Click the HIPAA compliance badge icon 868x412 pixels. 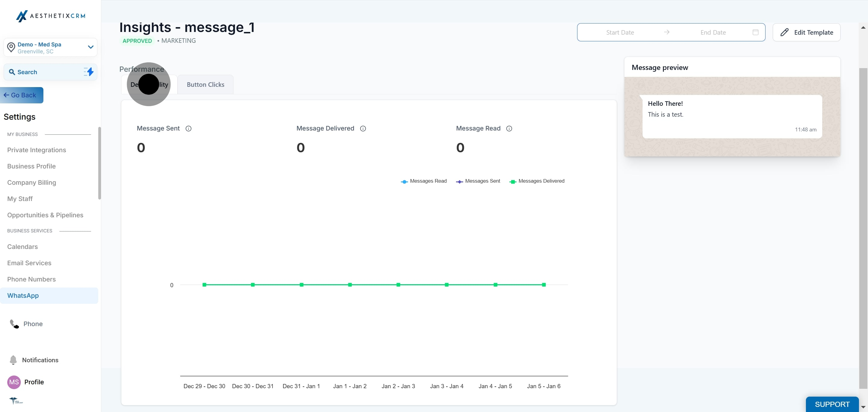[x=16, y=401]
